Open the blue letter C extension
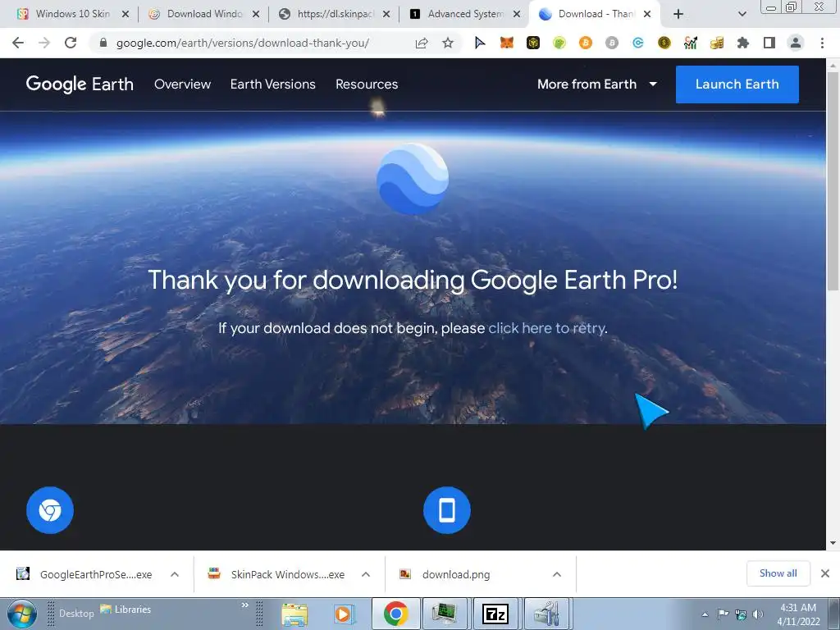The image size is (840, 630). click(x=637, y=43)
